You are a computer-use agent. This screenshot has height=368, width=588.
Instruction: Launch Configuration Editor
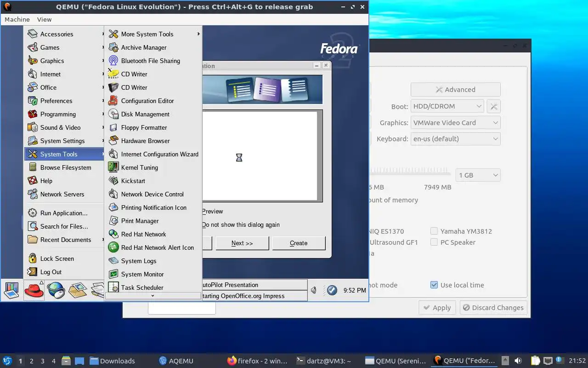tap(153, 101)
